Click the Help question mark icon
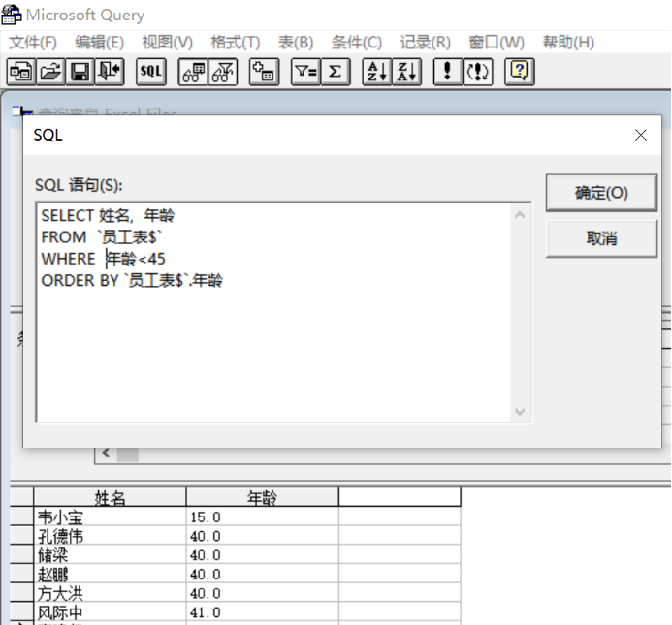The width and height of the screenshot is (672, 625). point(520,72)
